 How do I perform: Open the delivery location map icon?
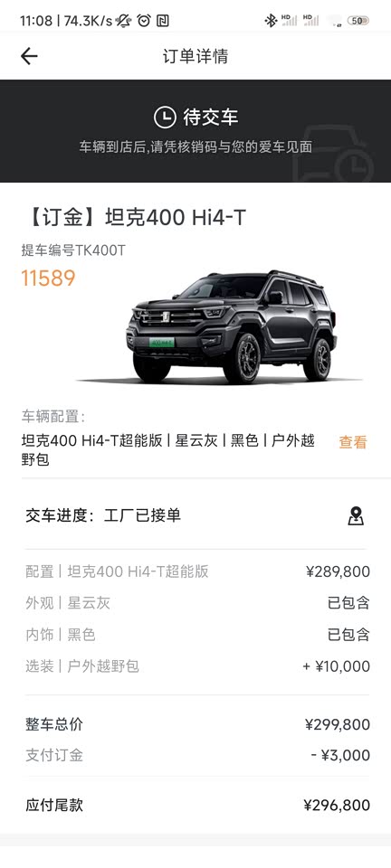click(x=356, y=516)
